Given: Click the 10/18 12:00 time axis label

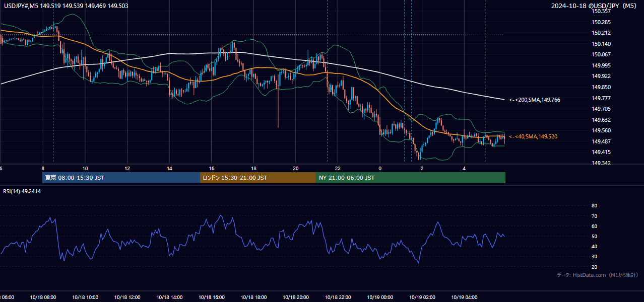Looking at the screenshot, I should click(127, 297).
